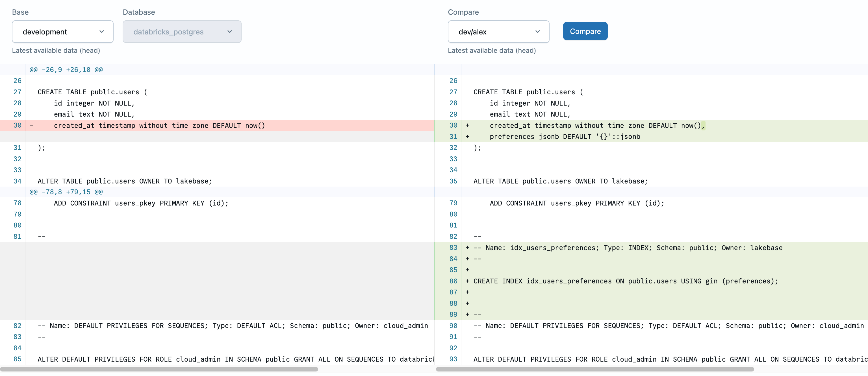Click the chevron icon on the databricks_postgres dropdown
Image resolution: width=868 pixels, height=376 pixels.
point(229,32)
